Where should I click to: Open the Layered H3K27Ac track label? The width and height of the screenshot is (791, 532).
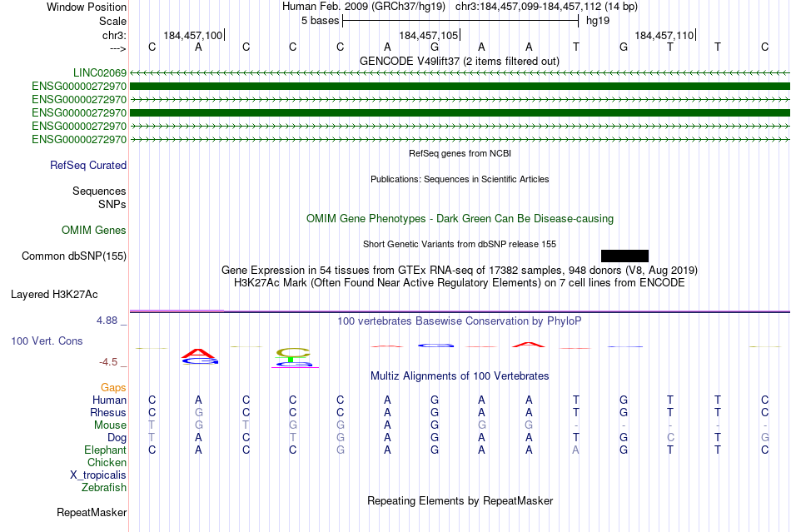pyautogui.click(x=54, y=295)
